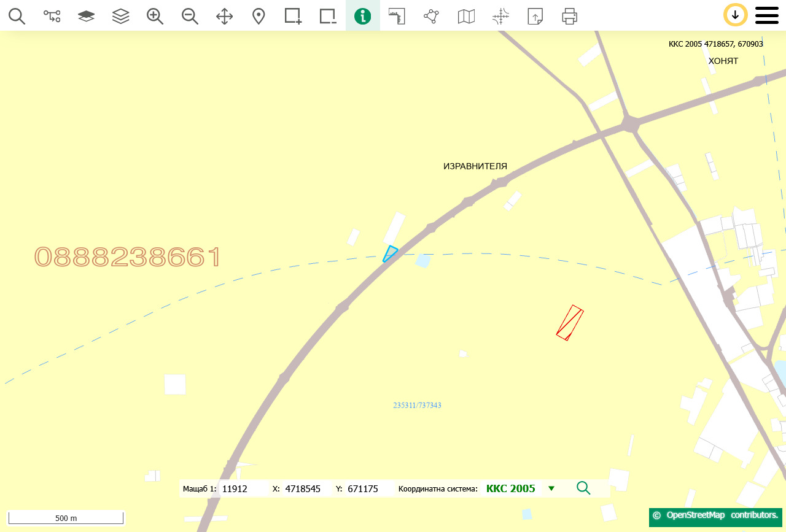Activate the polygon draw tool
The width and height of the screenshot is (786, 532).
(x=432, y=16)
